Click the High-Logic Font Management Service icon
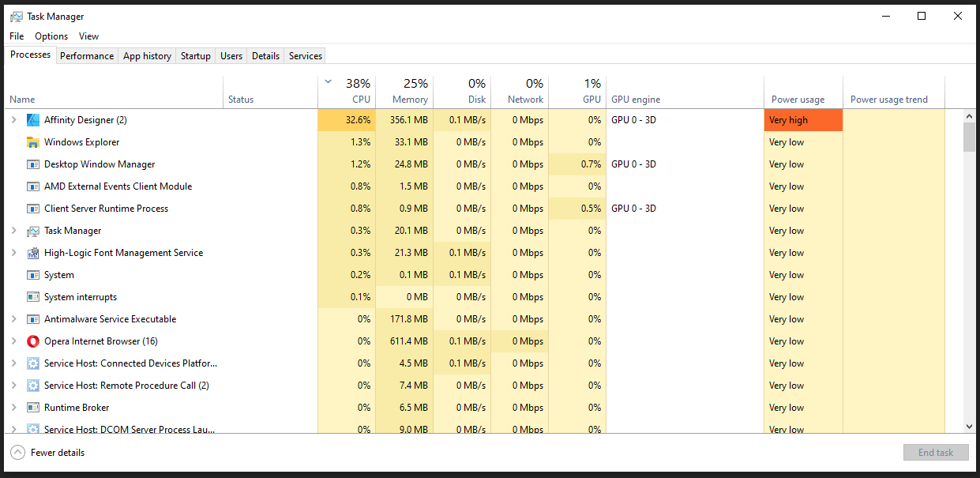The height and width of the screenshot is (478, 980). point(32,253)
